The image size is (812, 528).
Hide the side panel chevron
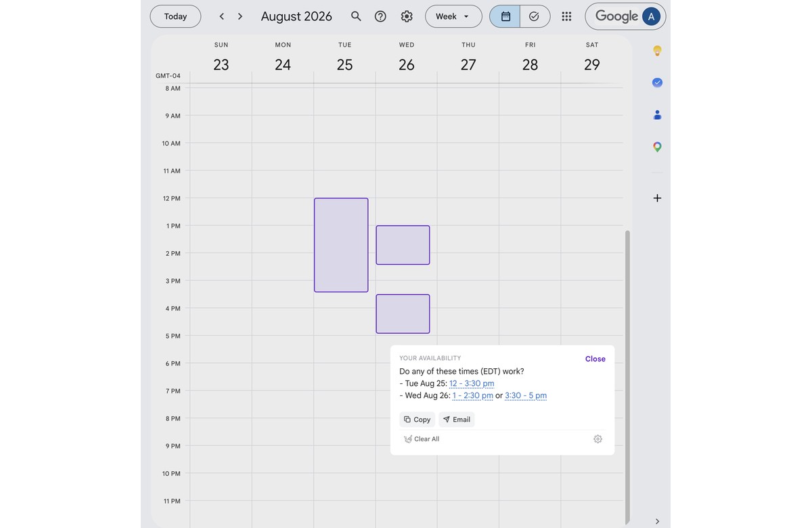pos(657,521)
